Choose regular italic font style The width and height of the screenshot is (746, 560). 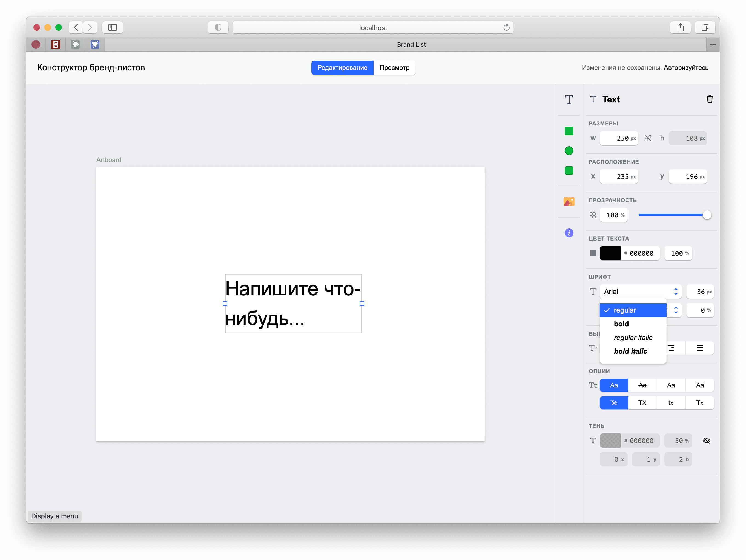click(633, 337)
